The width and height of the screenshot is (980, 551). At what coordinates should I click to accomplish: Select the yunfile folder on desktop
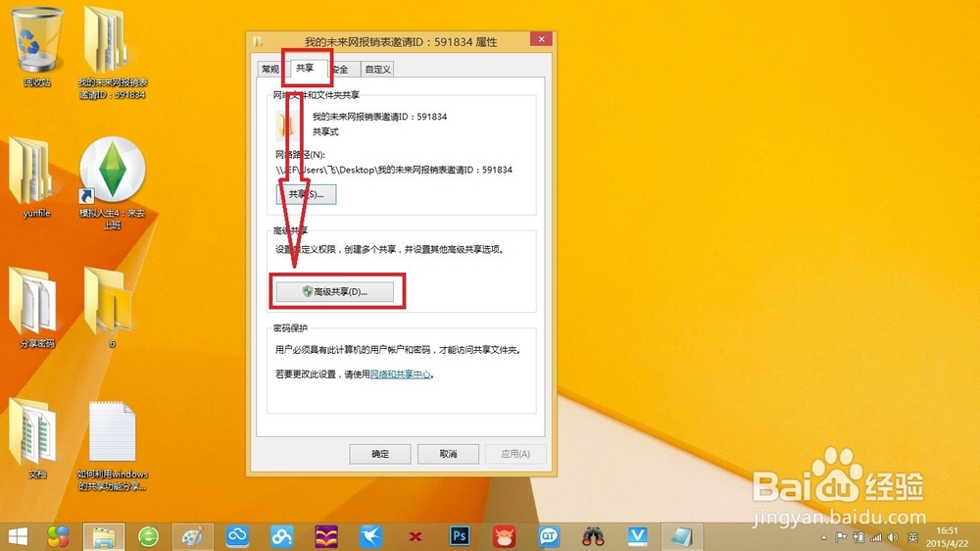pyautogui.click(x=36, y=177)
